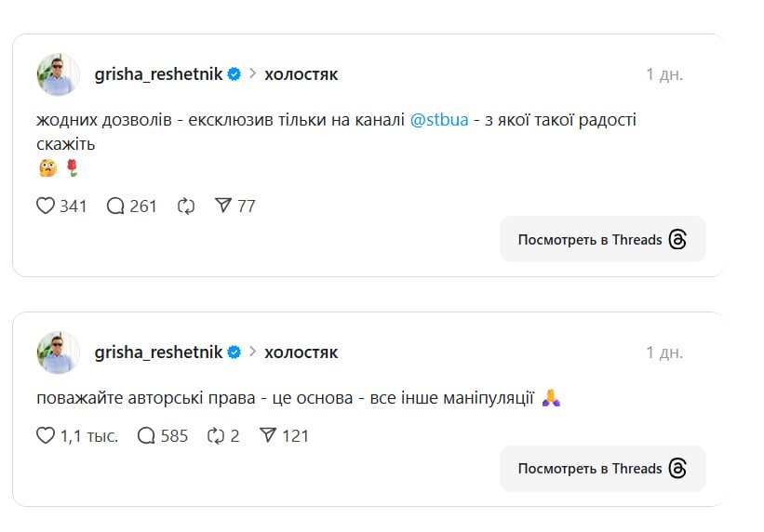Share the second post via the send icon
This screenshot has width=764, height=532.
coord(268,435)
